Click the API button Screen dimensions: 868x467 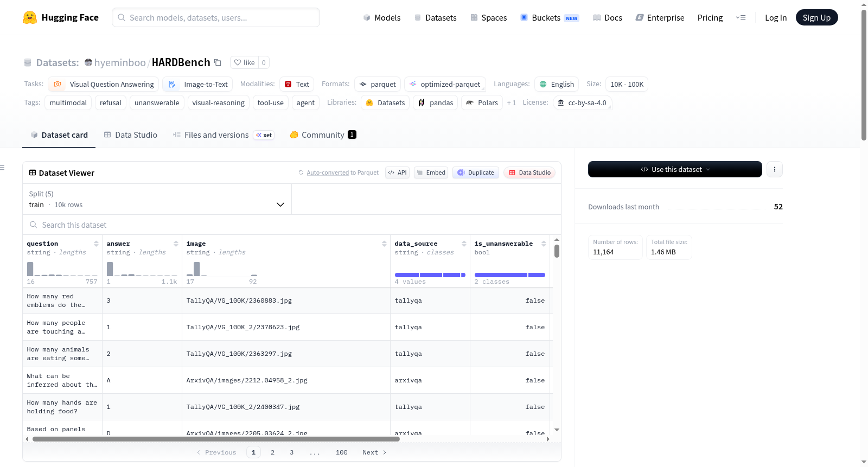397,172
